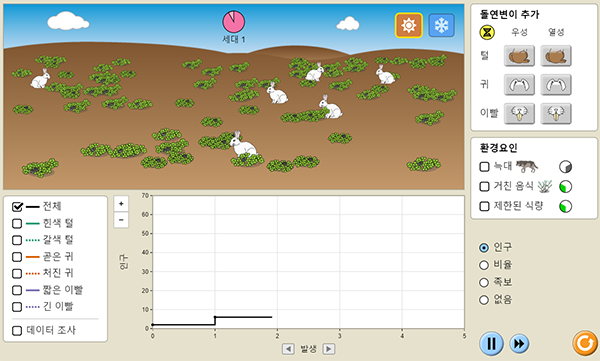Zoom out graph with minus button
Viewport: 600px width, 361px height.
pos(121,220)
